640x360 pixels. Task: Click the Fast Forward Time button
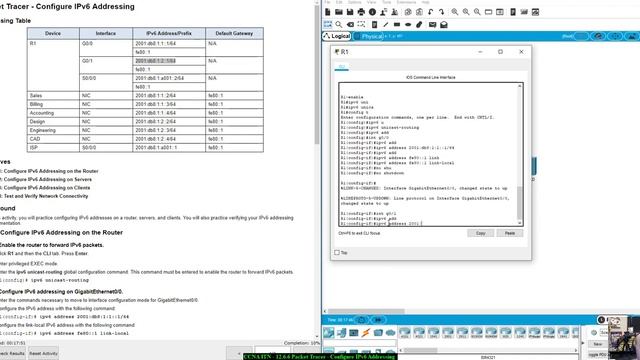378,320
